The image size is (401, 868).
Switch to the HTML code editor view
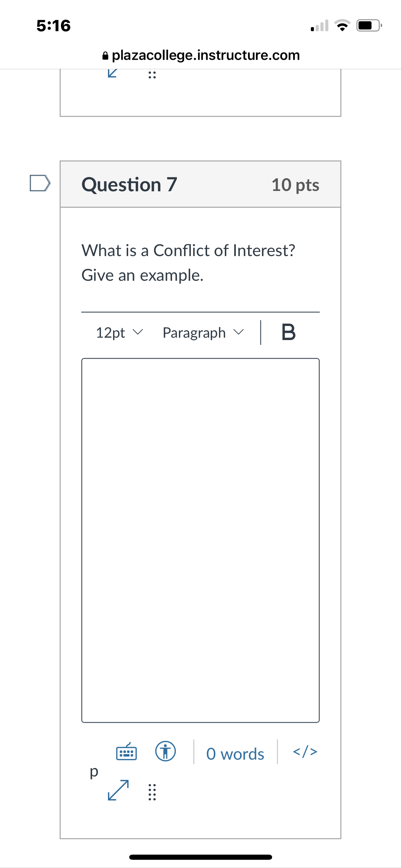coord(305,751)
